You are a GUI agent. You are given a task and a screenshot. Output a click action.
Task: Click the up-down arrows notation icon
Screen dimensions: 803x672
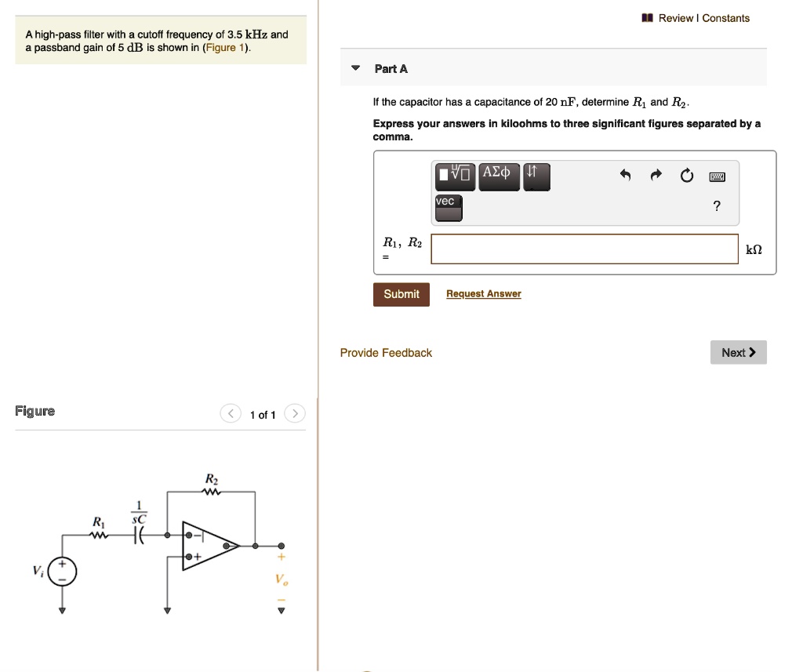click(x=538, y=176)
